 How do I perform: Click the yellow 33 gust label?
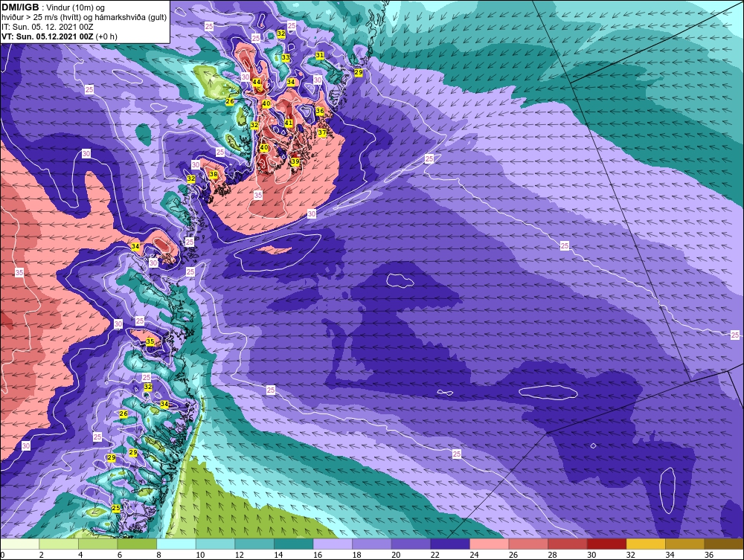(286, 57)
